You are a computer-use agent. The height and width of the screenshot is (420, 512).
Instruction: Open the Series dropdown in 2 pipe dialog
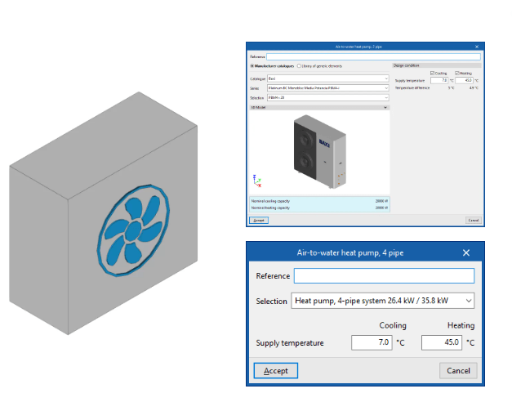328,88
